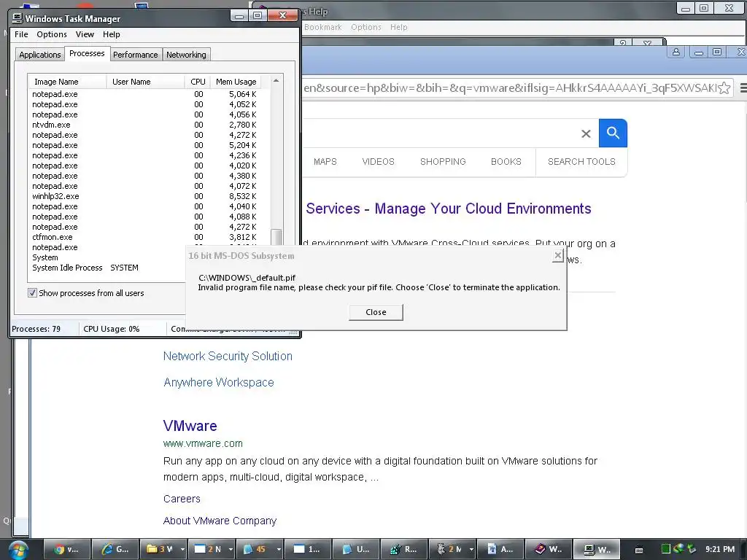Open the taskbar button labeled U

click(355, 549)
